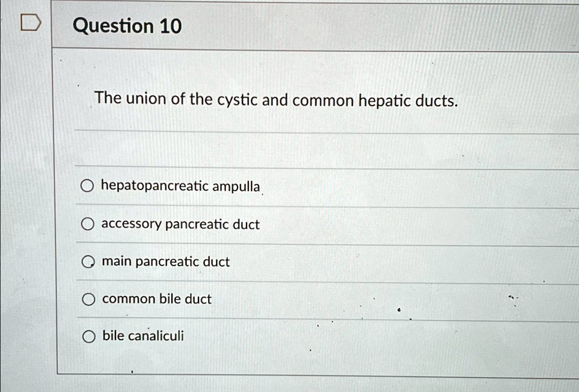Click the 'bile canaliculi' answer text
This screenshot has height=392, width=579.
click(x=143, y=336)
